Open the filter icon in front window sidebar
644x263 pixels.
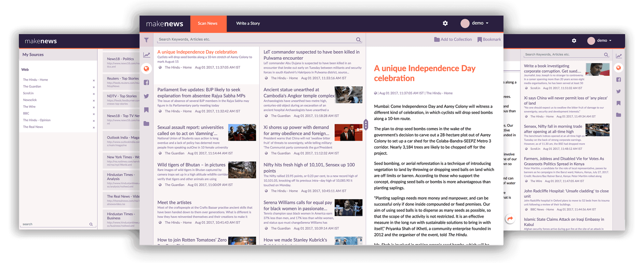point(146,40)
